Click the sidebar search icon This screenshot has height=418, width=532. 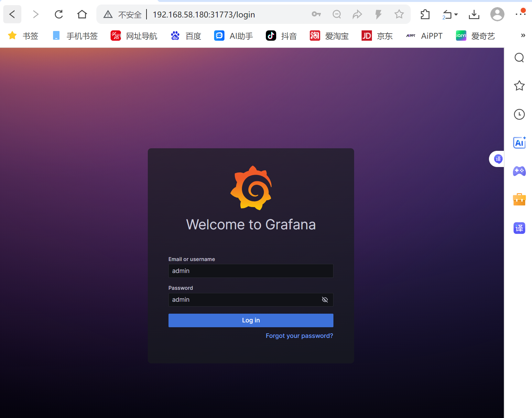pyautogui.click(x=519, y=57)
